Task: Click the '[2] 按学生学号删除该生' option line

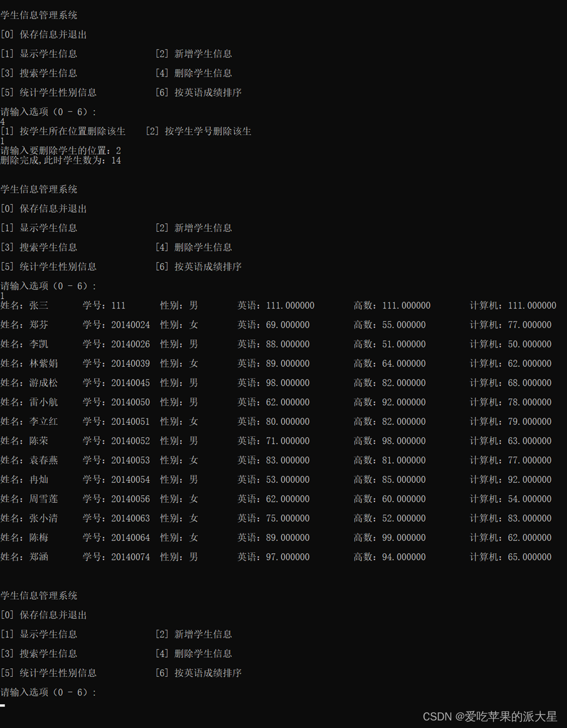Action: click(199, 131)
